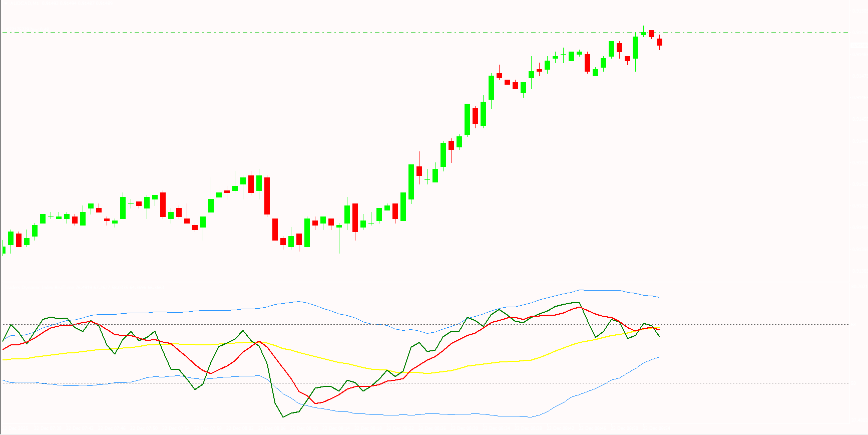The width and height of the screenshot is (868, 435).
Task: Click the red signal line's lowest point
Action: pyautogui.click(x=315, y=403)
